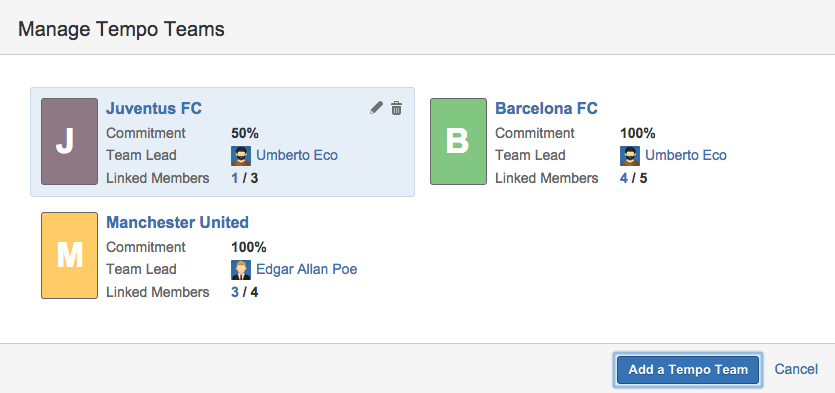Click the green B team avatar
The width and height of the screenshot is (835, 393).
click(459, 142)
